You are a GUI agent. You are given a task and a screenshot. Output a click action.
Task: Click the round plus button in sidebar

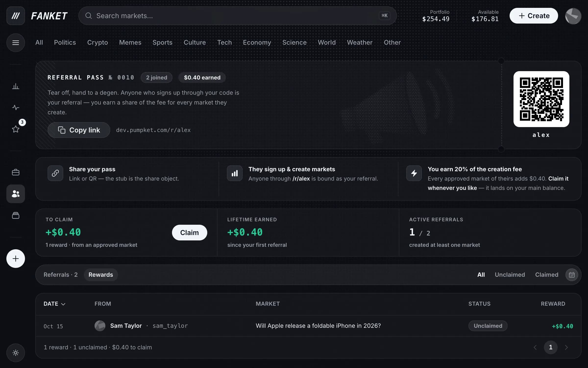pos(16,259)
